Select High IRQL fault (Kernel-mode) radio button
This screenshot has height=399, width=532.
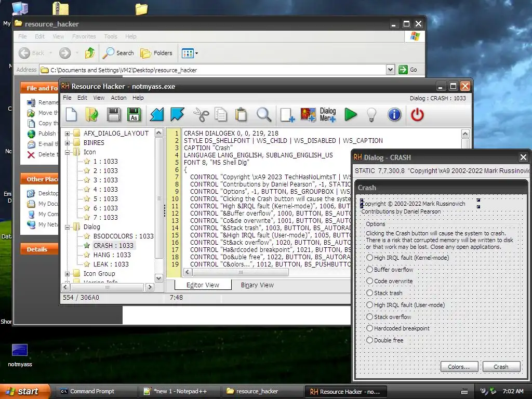click(x=369, y=258)
